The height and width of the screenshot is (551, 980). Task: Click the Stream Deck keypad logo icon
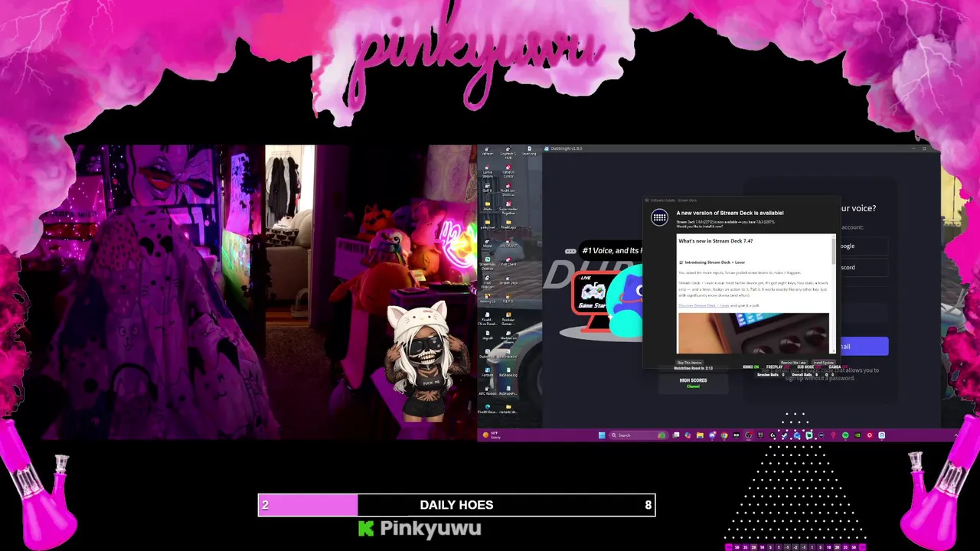pos(659,218)
